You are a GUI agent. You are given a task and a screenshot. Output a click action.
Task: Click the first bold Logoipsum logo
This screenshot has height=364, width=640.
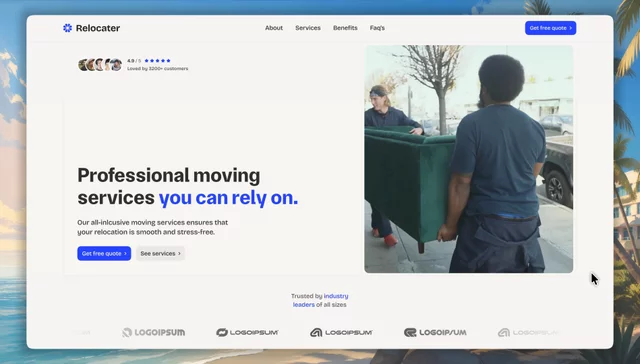click(x=153, y=333)
